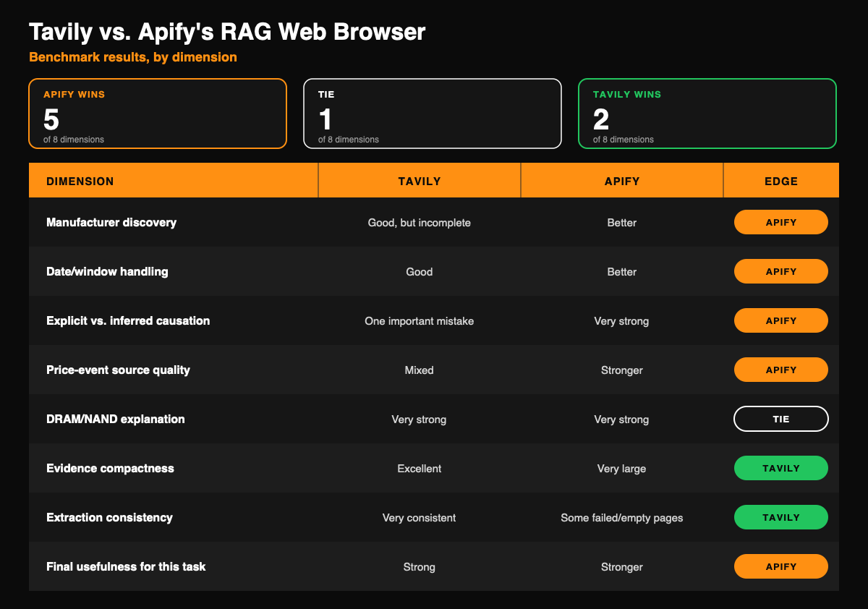Open the 'Tavily Wins' summary card
The image size is (868, 609).
(x=707, y=114)
